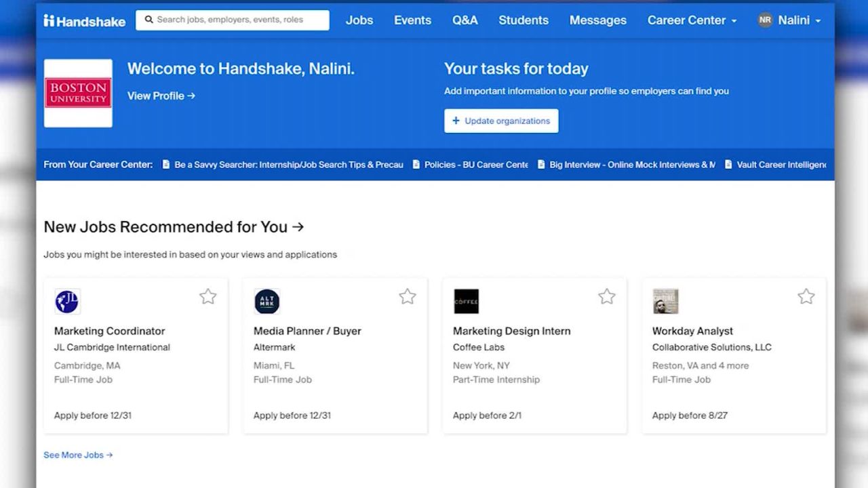The image size is (868, 488).
Task: Click document icon beside Big Interview
Action: pos(541,165)
